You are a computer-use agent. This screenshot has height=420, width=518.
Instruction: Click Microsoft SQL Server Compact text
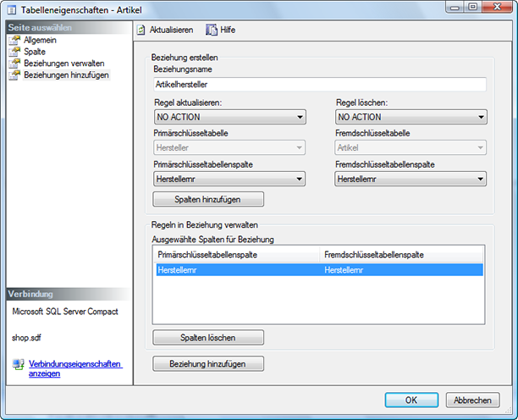pos(65,312)
